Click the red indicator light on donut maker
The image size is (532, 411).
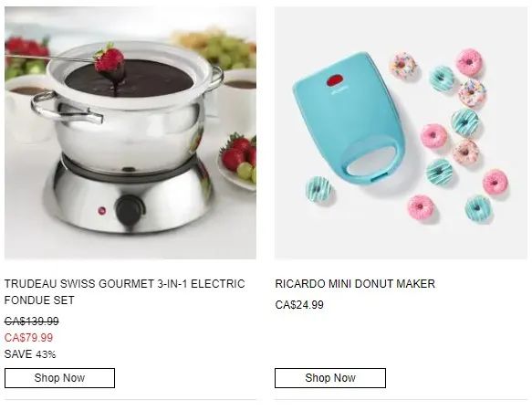coord(335,81)
